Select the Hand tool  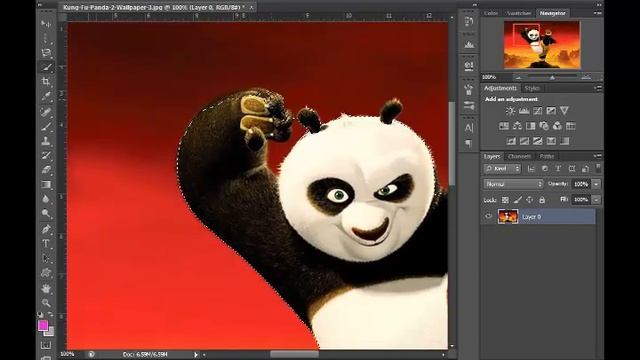[x=46, y=288]
